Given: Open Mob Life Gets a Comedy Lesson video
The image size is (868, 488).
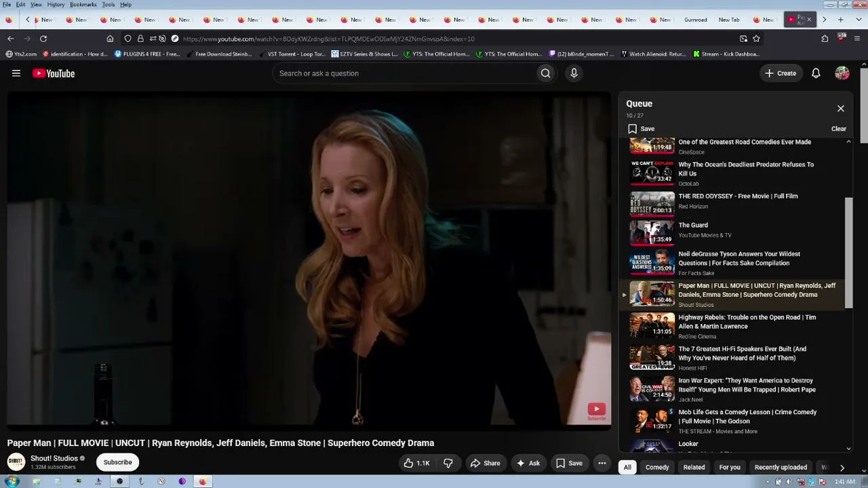Looking at the screenshot, I should pyautogui.click(x=747, y=416).
